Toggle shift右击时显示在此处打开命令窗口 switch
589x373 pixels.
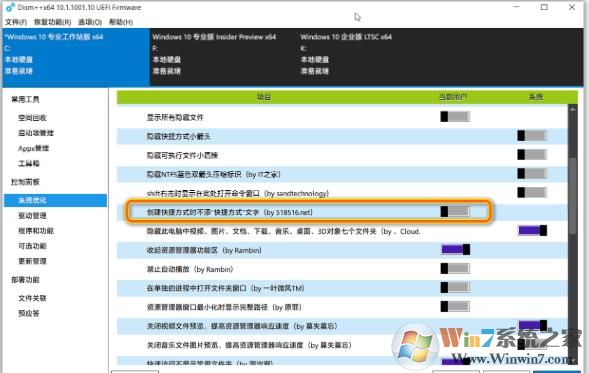[532, 192]
